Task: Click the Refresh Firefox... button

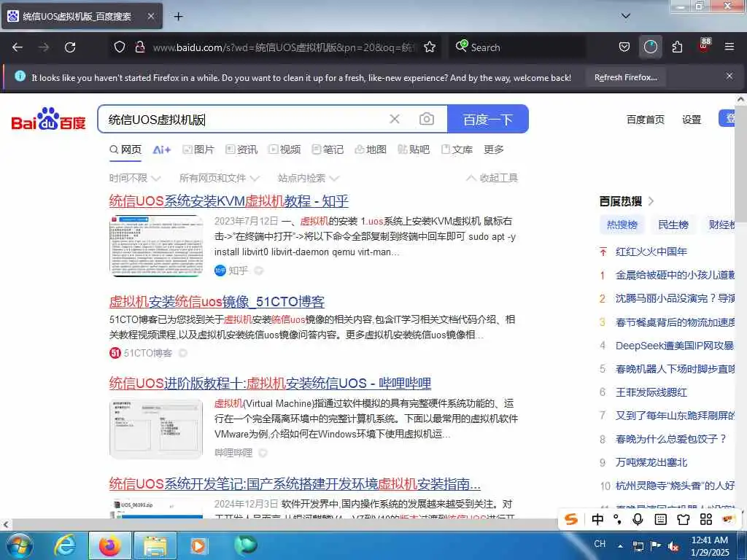Action: click(626, 77)
